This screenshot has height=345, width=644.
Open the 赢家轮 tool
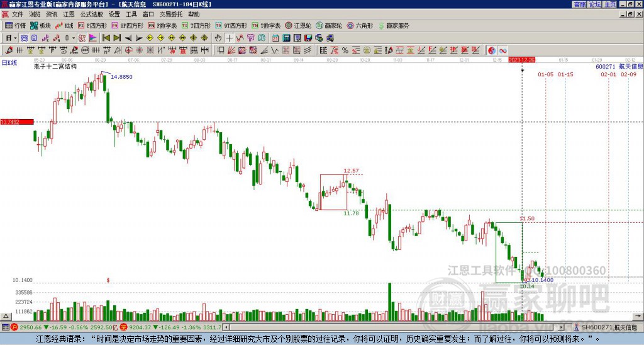coord(329,25)
